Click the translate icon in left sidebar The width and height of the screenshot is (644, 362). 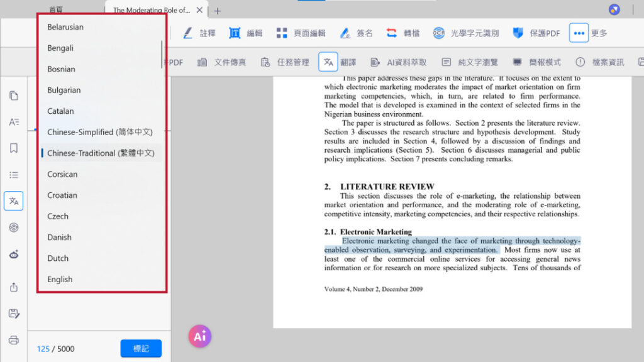click(13, 201)
